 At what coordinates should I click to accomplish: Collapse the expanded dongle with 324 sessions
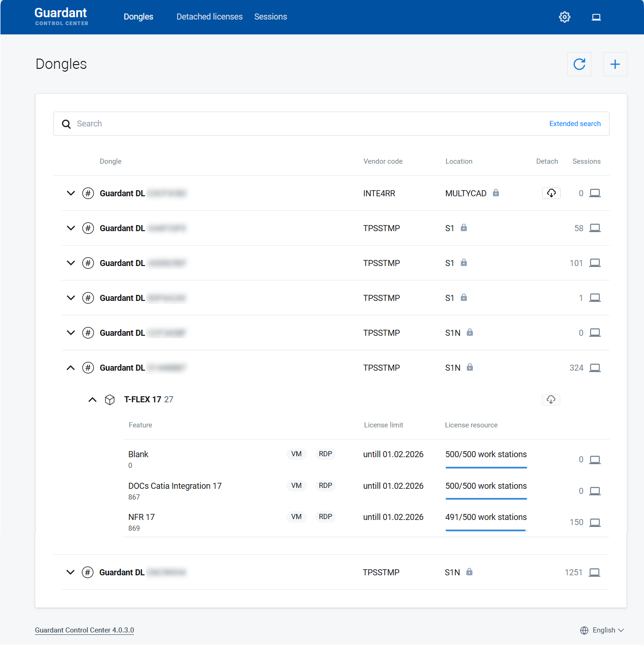click(x=71, y=368)
